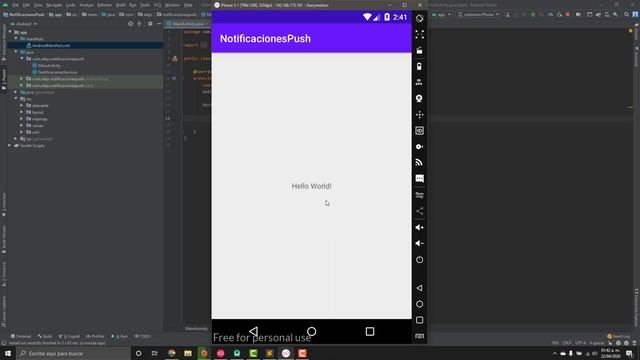
Task: Open the app run configuration dropdown
Action: pyautogui.click(x=442, y=14)
